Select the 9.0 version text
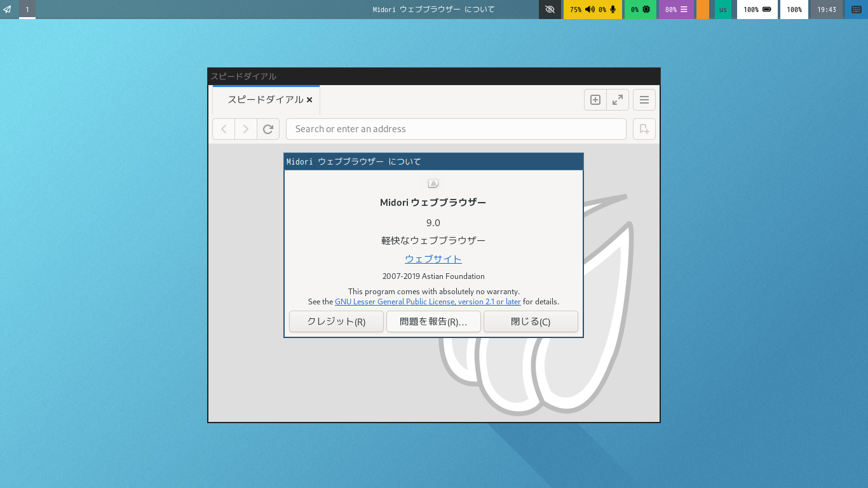The image size is (868, 488). click(433, 222)
